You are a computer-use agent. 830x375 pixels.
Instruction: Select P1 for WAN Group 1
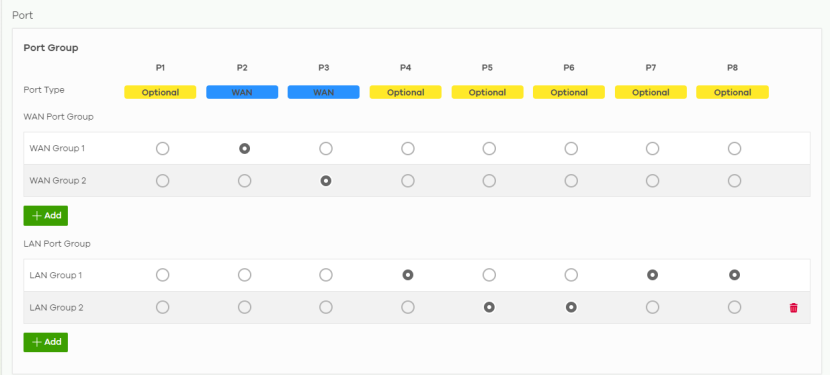(163, 149)
